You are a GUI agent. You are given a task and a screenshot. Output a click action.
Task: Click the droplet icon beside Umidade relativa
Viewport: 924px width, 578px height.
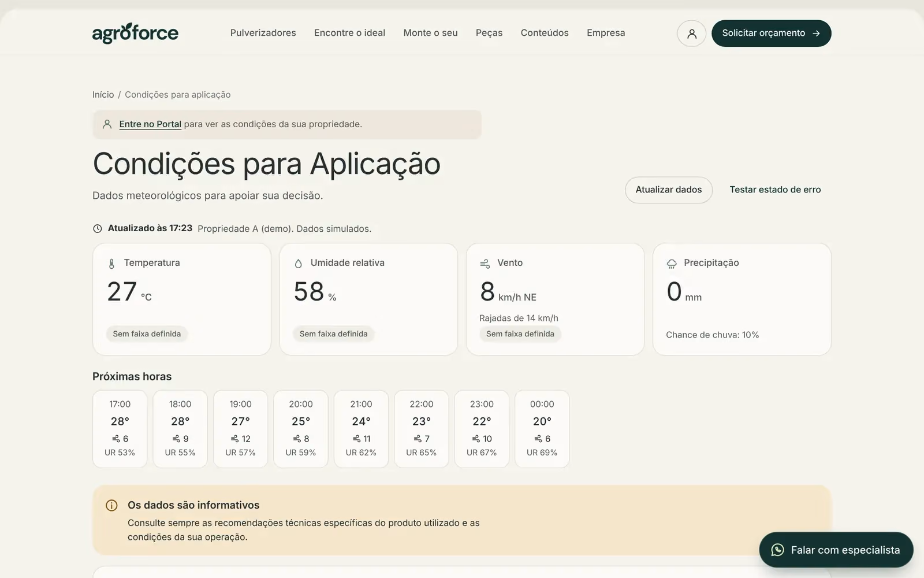tap(298, 264)
